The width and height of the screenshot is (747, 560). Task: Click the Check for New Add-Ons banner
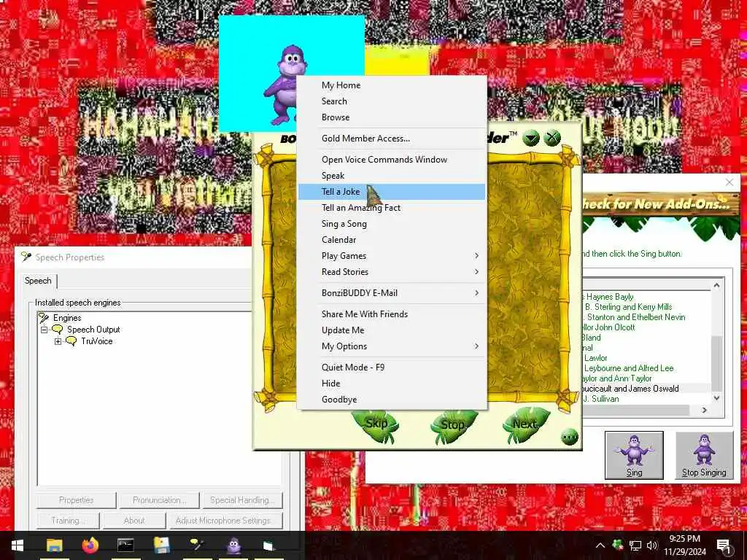pos(659,205)
